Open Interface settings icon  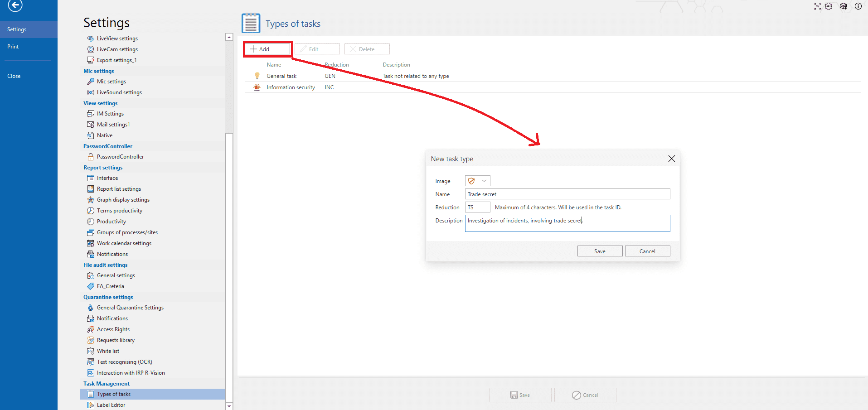click(x=91, y=178)
